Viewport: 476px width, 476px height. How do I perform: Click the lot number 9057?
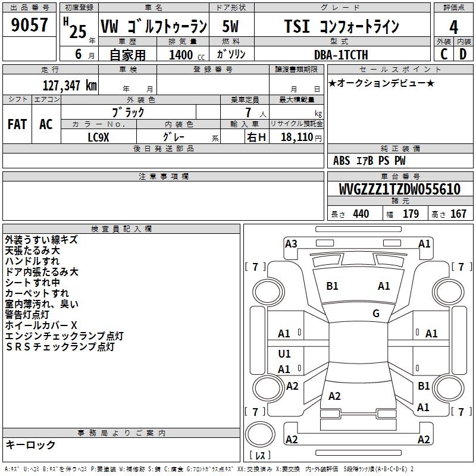30,26
